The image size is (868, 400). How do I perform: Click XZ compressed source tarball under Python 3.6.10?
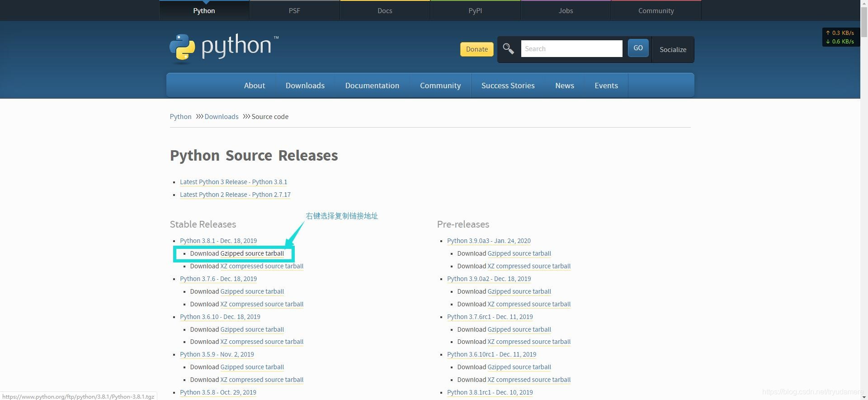point(262,342)
